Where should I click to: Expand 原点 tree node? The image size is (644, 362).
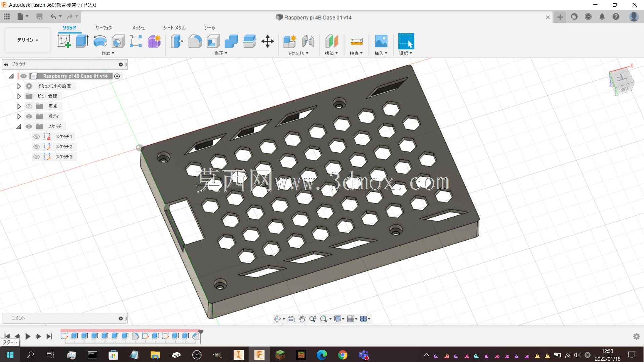18,106
